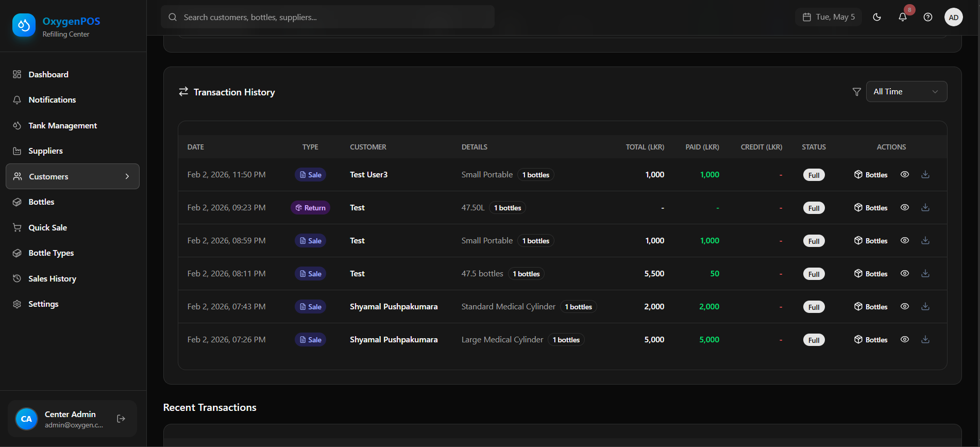Open Suppliers in the sidebar
This screenshot has width=980, height=447.
click(x=73, y=151)
